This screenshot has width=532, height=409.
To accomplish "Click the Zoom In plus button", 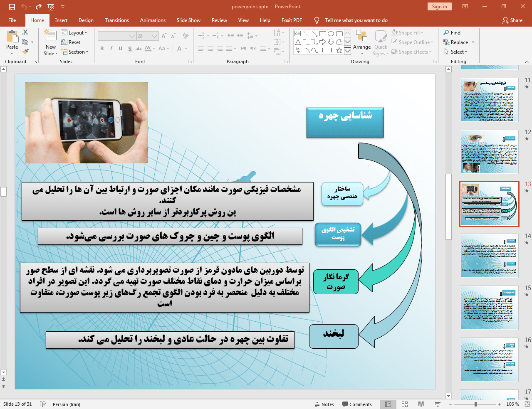I will point(500,404).
